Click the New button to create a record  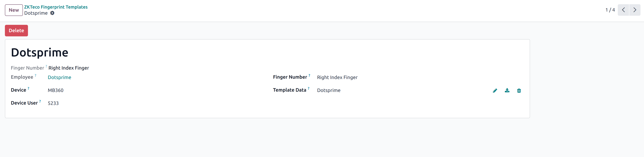pos(14,10)
